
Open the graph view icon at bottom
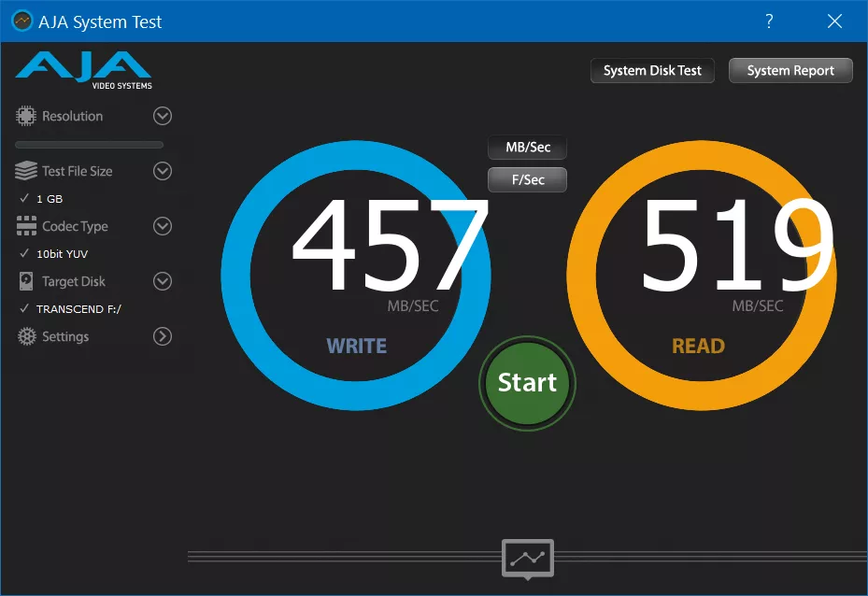click(x=528, y=559)
